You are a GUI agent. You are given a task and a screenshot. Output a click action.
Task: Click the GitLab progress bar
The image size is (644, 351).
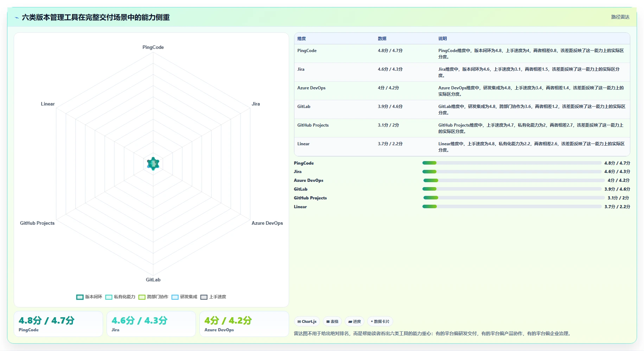click(512, 189)
